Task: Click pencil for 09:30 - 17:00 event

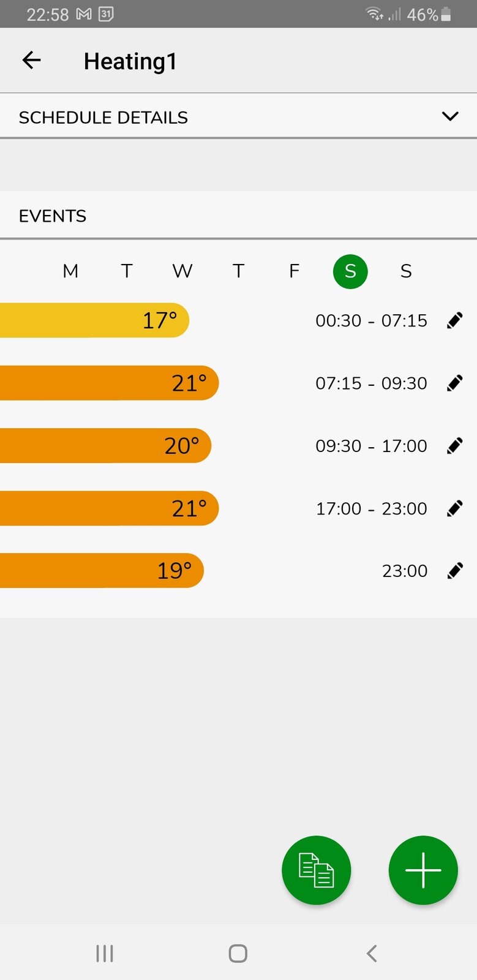Action: pos(455,446)
